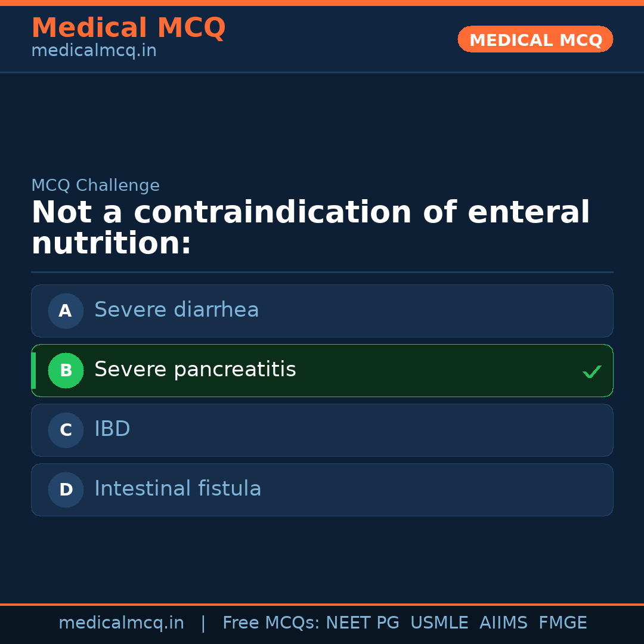The width and height of the screenshot is (644, 644).
Task: Click the 'Medical MCQ' orange title
Action: pos(128,28)
